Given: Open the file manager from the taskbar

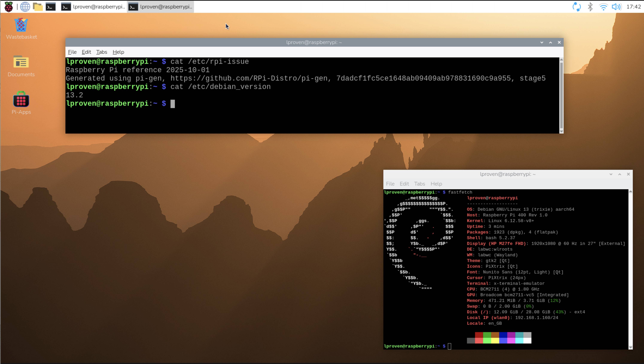Looking at the screenshot, I should [x=38, y=7].
